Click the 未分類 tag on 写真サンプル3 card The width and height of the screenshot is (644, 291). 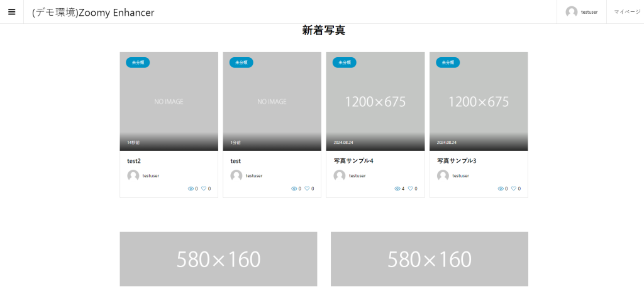447,62
